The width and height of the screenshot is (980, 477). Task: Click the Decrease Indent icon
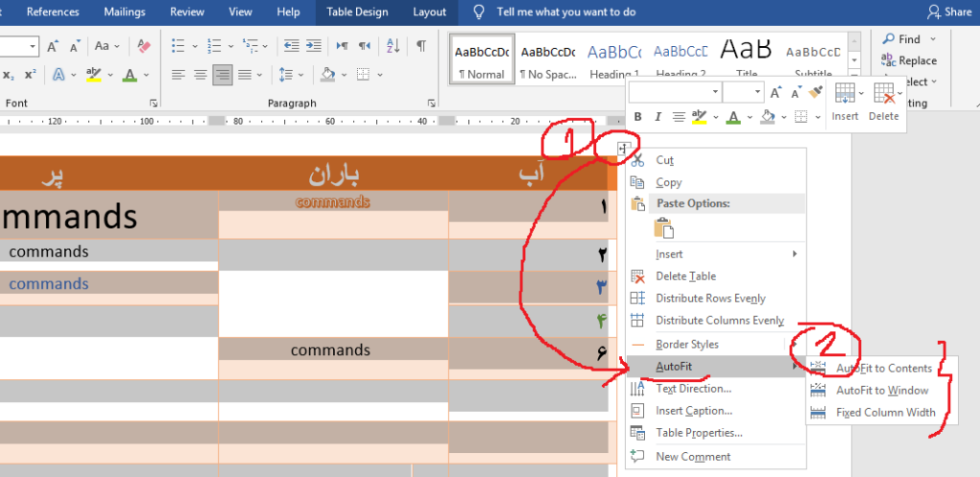pos(290,46)
